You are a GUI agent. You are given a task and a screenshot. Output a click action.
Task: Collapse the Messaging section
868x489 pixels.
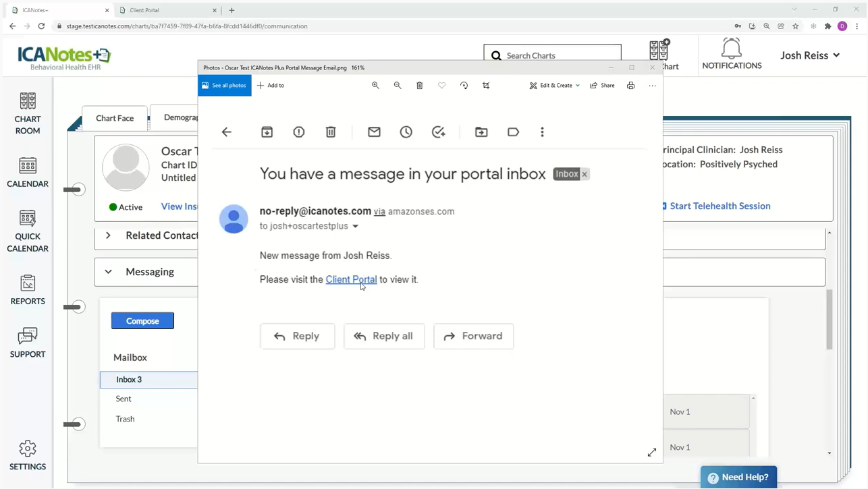pyautogui.click(x=108, y=272)
